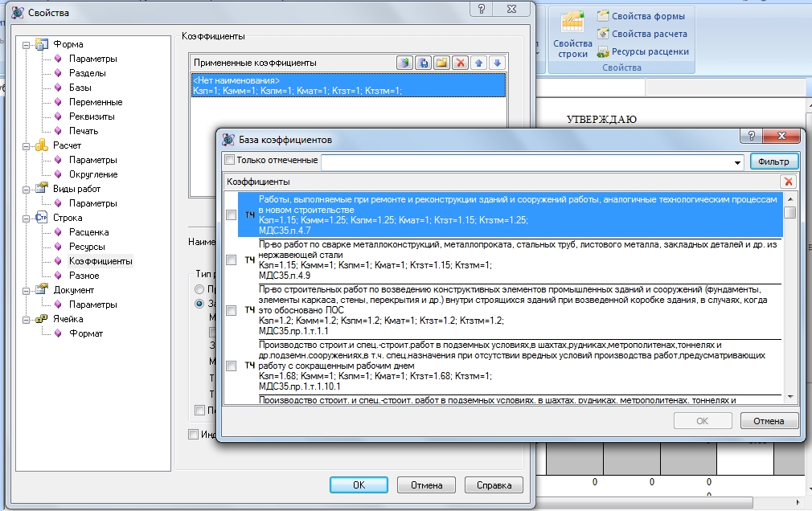Click the save-coefficient-to-database icon
Screen dimensions: 812x511
click(x=423, y=63)
